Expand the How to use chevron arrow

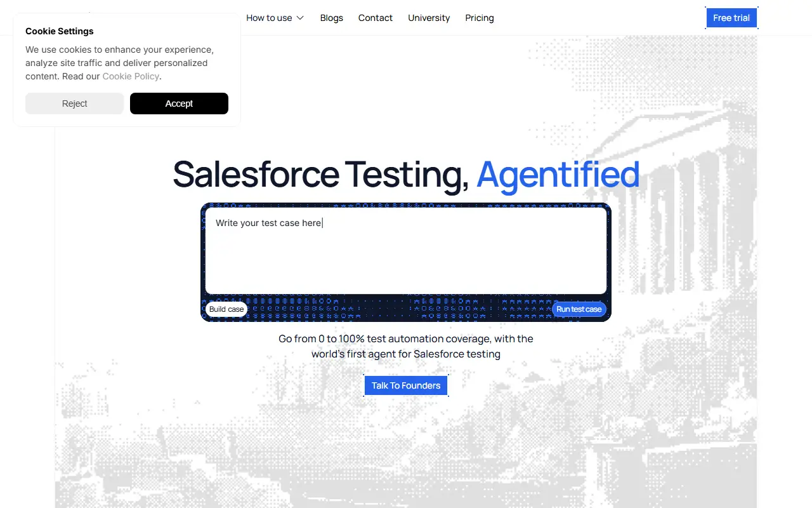(300, 18)
